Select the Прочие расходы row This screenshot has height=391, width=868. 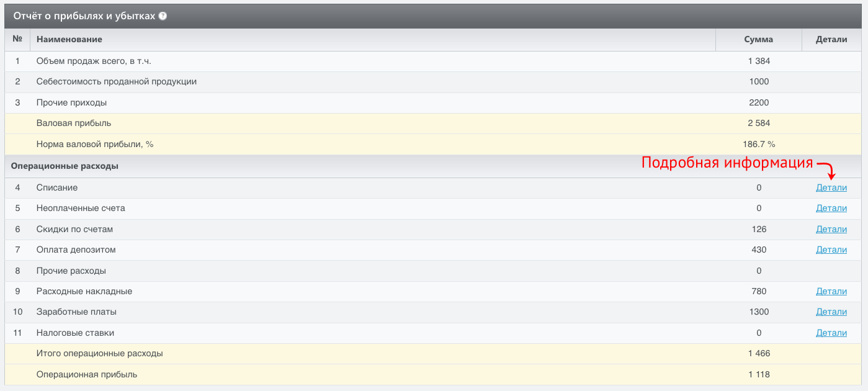(71, 271)
